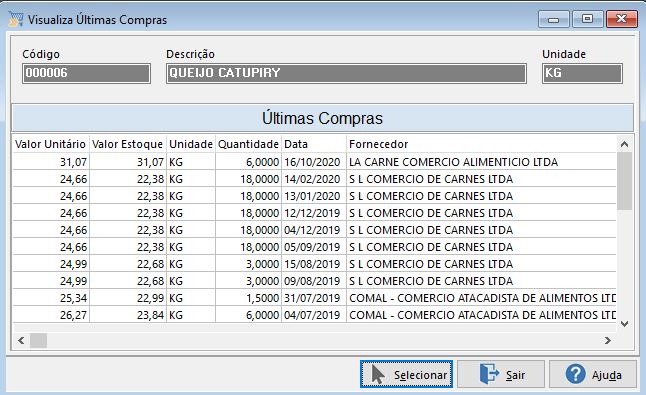The image size is (646, 395).
Task: Close the Visualiza Últimas Compras window
Action: point(621,19)
